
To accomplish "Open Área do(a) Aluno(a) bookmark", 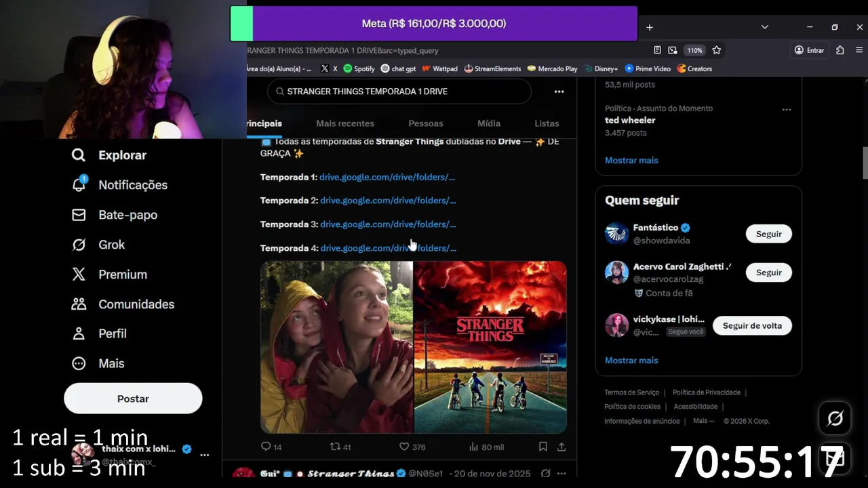I will pyautogui.click(x=281, y=68).
